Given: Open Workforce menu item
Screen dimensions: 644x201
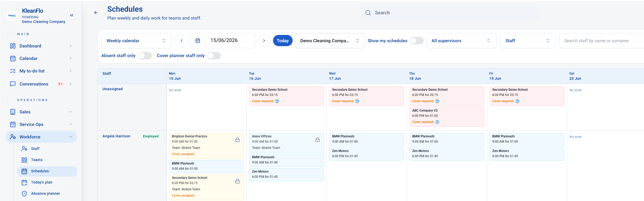Looking at the screenshot, I should [41, 137].
